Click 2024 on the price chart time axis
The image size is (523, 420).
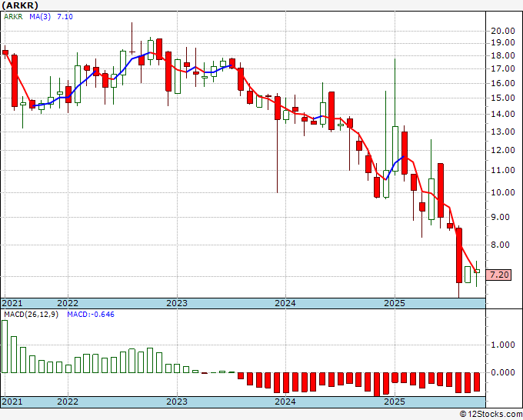[285, 303]
